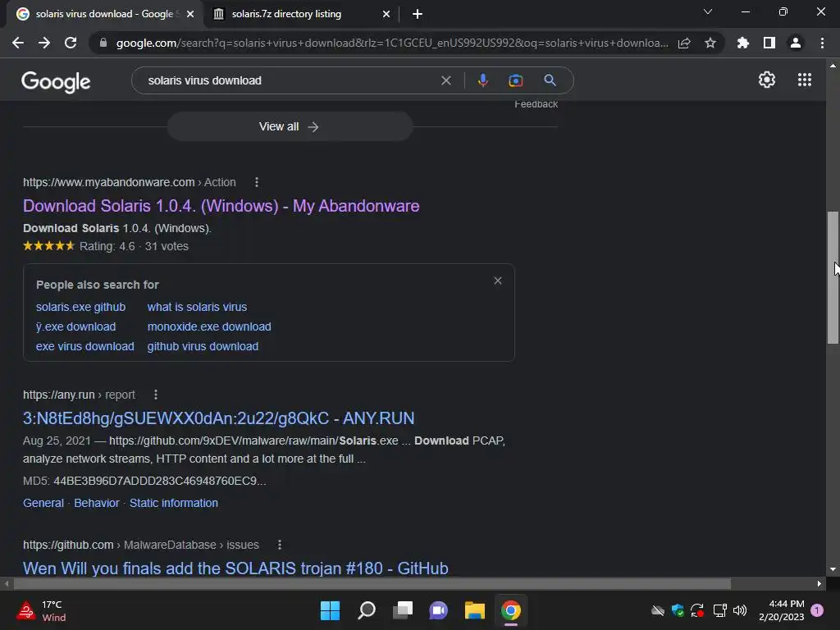Submit search with magnifier icon

[550, 80]
